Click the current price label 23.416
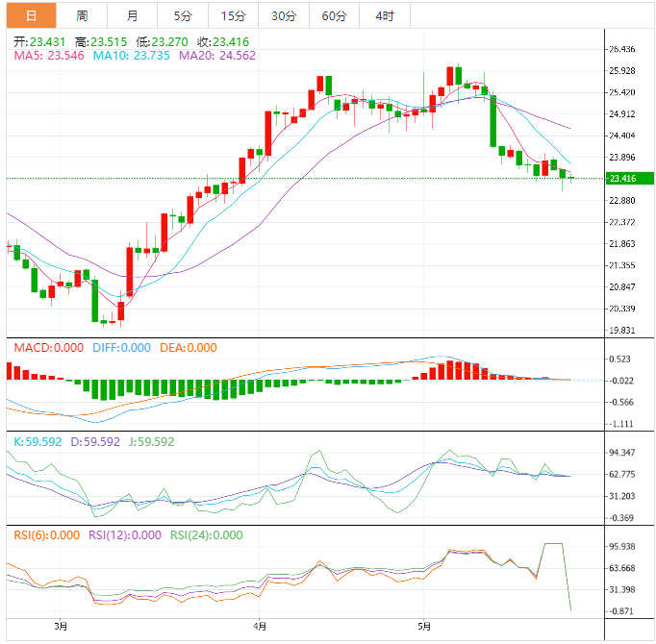The height and width of the screenshot is (644, 656). (630, 179)
